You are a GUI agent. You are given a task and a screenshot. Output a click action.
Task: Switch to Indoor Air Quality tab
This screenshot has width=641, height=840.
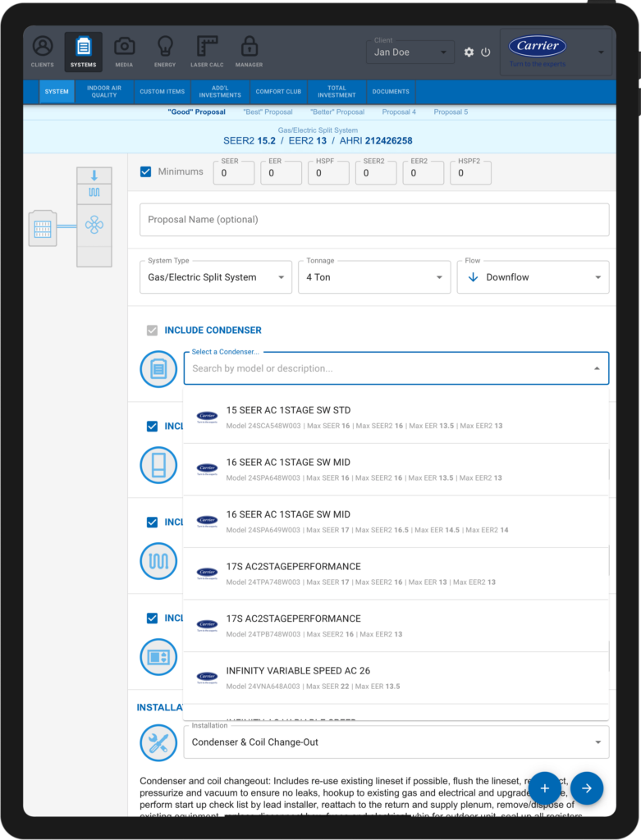[104, 92]
